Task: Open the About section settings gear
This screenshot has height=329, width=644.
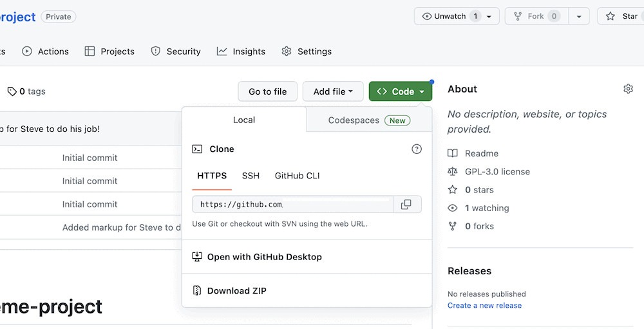Action: pyautogui.click(x=628, y=89)
